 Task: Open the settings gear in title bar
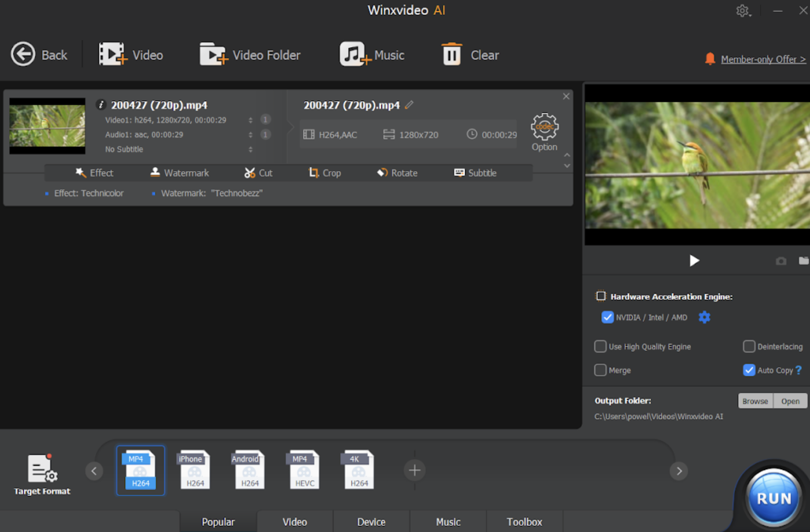click(x=743, y=11)
